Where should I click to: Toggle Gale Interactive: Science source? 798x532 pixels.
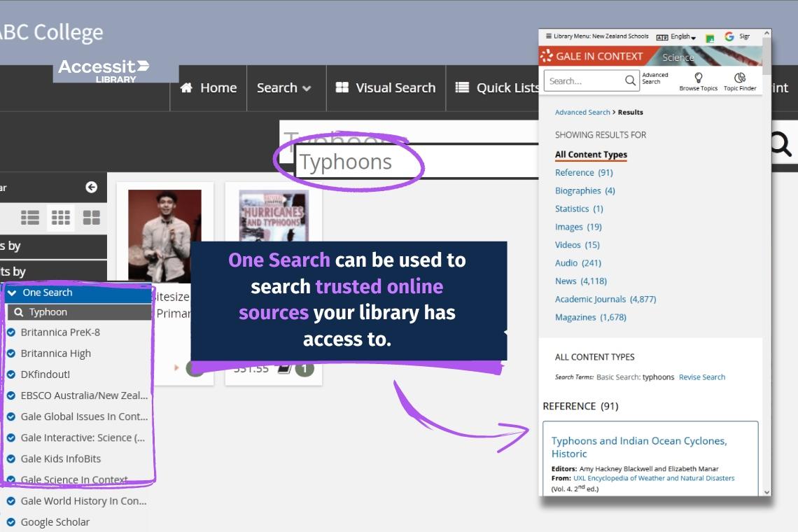click(11, 437)
